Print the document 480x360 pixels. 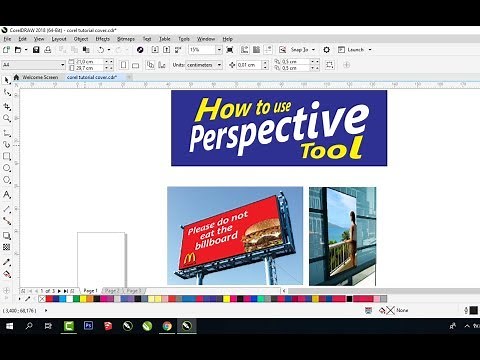[48, 50]
